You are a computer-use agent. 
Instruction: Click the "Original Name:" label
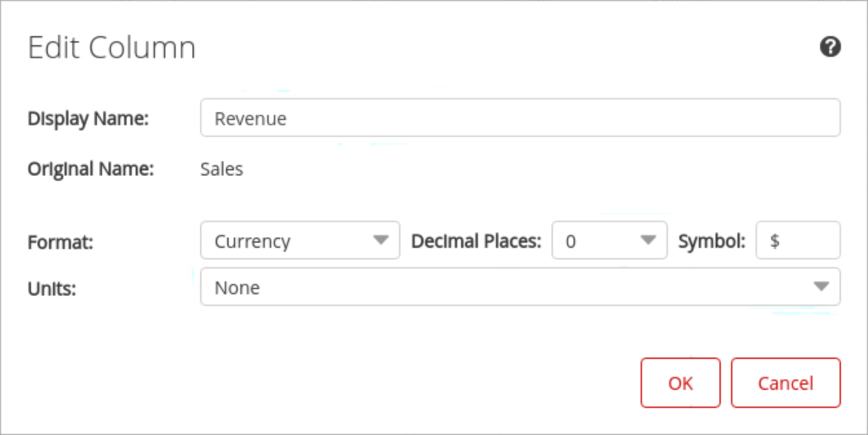coord(90,169)
